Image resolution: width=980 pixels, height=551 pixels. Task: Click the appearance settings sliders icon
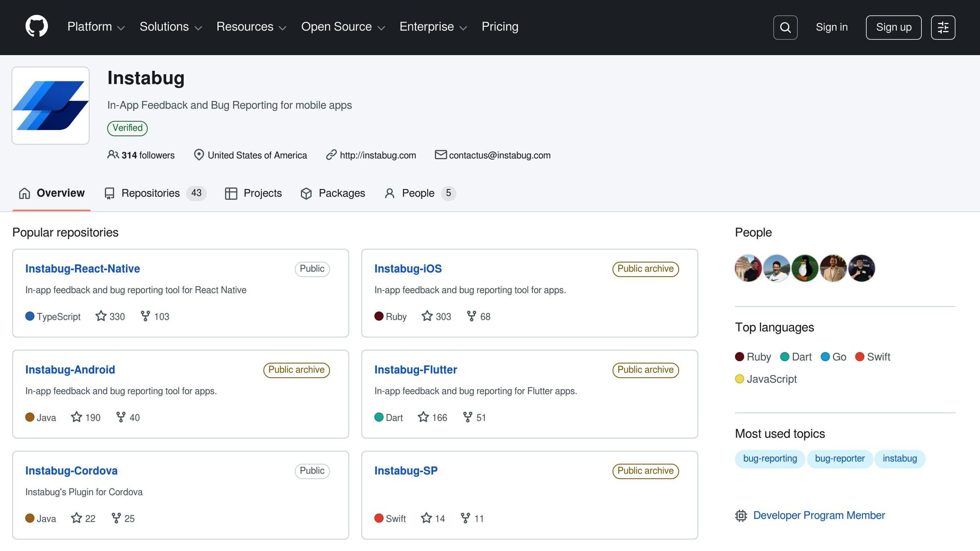tap(943, 27)
